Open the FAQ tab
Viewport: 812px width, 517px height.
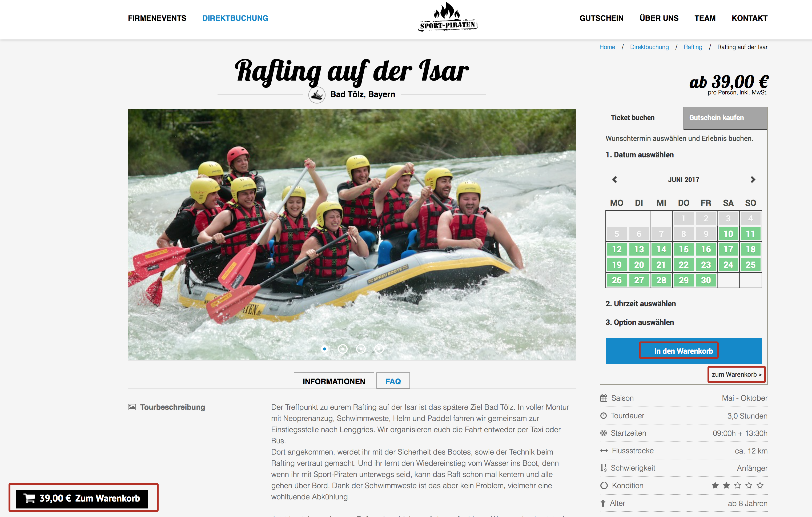click(x=393, y=381)
